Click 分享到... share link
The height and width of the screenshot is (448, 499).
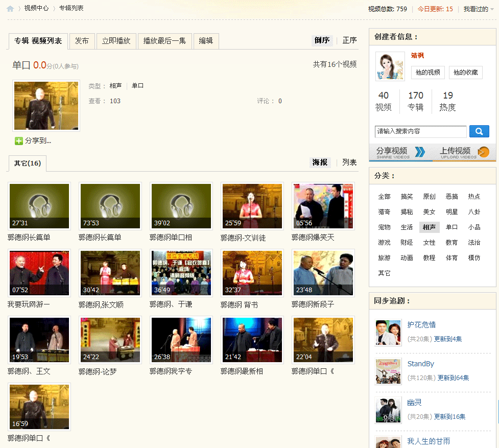[x=38, y=140]
